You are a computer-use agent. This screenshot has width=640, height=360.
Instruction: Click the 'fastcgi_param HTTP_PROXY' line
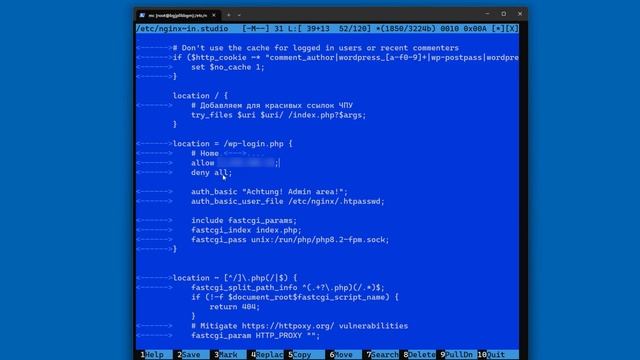[x=256, y=336]
